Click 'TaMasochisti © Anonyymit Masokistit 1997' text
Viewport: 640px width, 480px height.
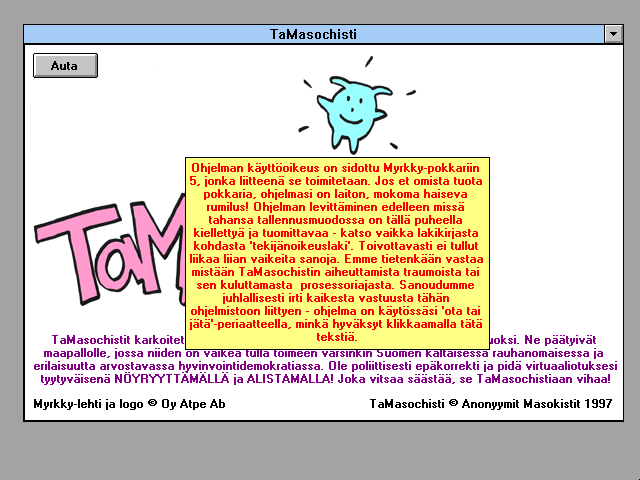tap(491, 404)
